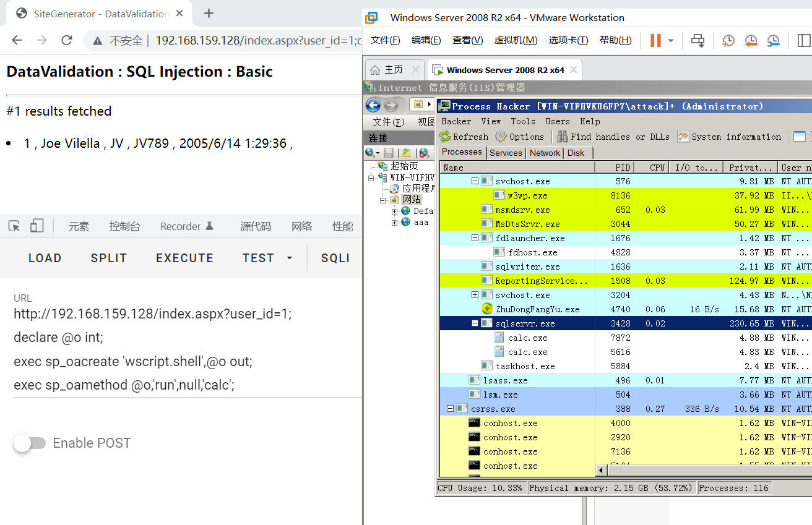Expand the aaa site in IIS tree
This screenshot has height=525, width=812.
click(395, 223)
